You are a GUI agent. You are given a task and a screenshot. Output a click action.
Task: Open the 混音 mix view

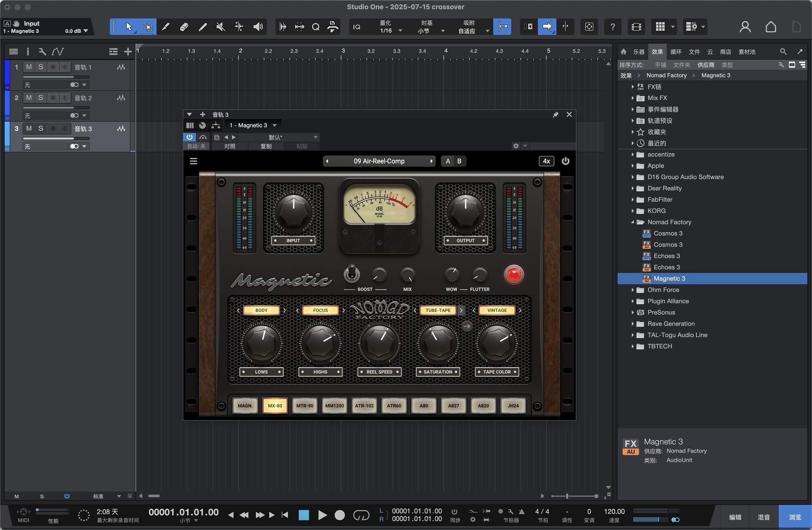point(764,517)
